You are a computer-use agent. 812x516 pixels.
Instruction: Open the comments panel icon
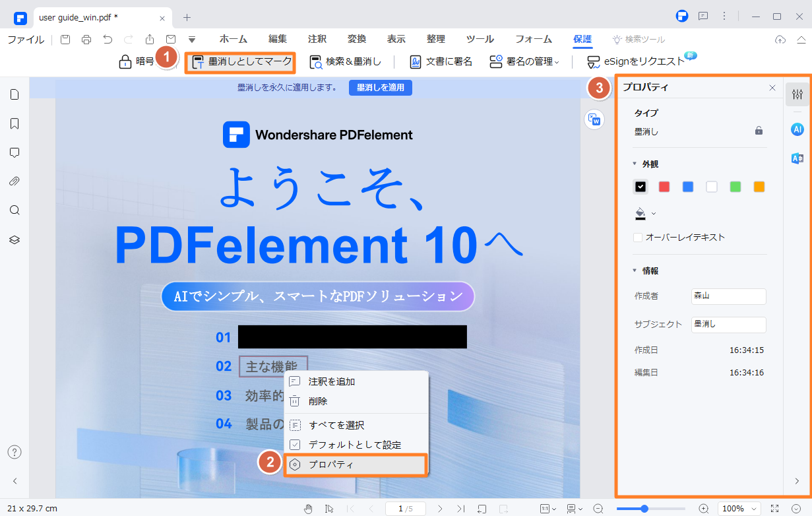(15, 152)
